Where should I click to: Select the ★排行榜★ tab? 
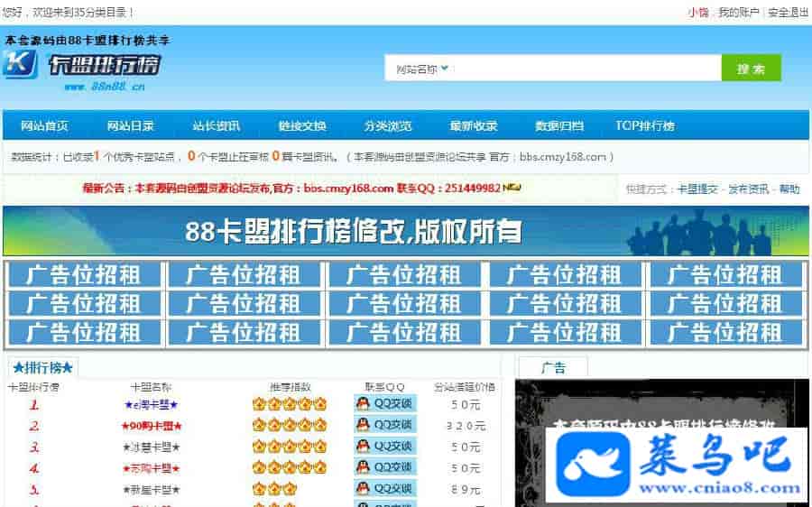point(43,367)
